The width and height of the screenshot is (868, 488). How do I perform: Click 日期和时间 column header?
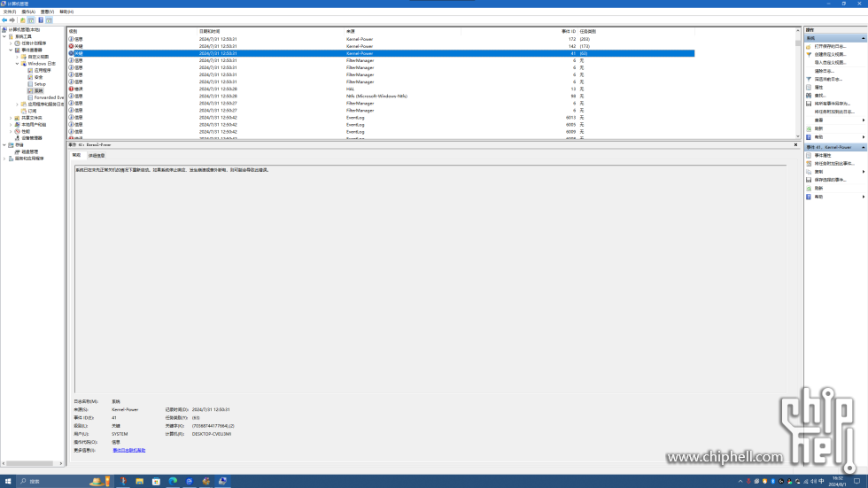(271, 32)
